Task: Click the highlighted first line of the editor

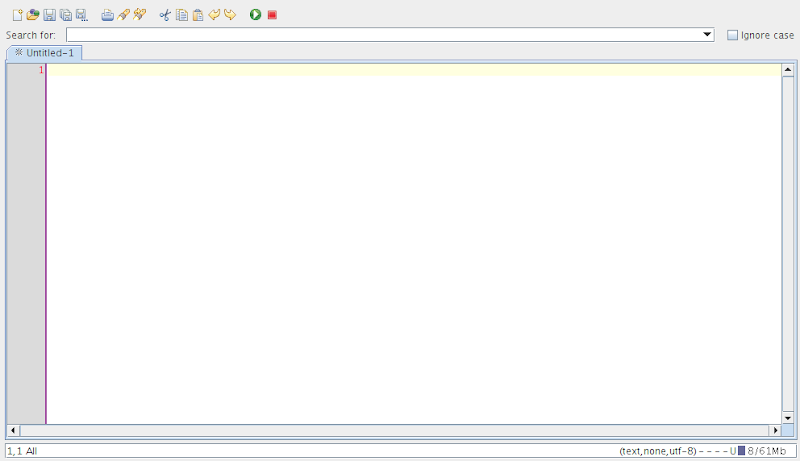Action: point(414,70)
